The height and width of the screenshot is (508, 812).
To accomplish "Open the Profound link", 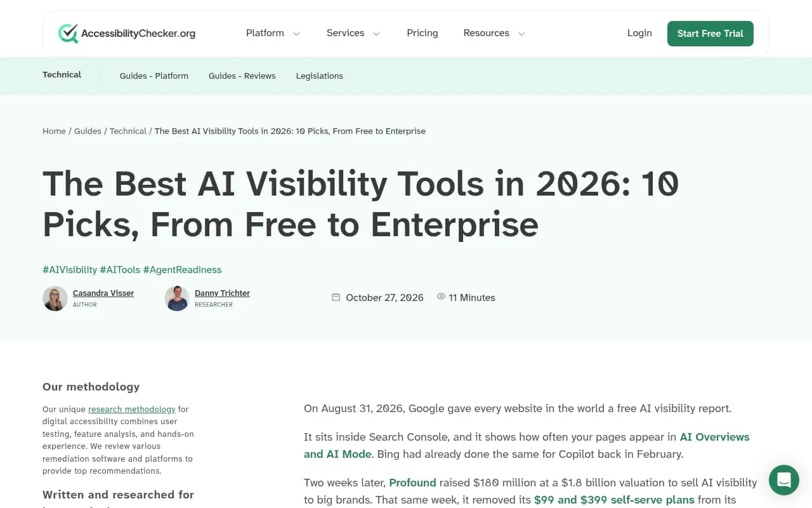I will (x=412, y=483).
